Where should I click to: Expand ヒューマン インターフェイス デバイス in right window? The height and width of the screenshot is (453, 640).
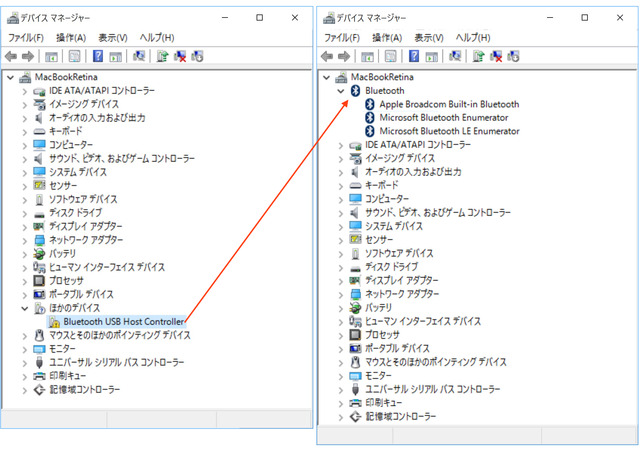click(x=341, y=322)
